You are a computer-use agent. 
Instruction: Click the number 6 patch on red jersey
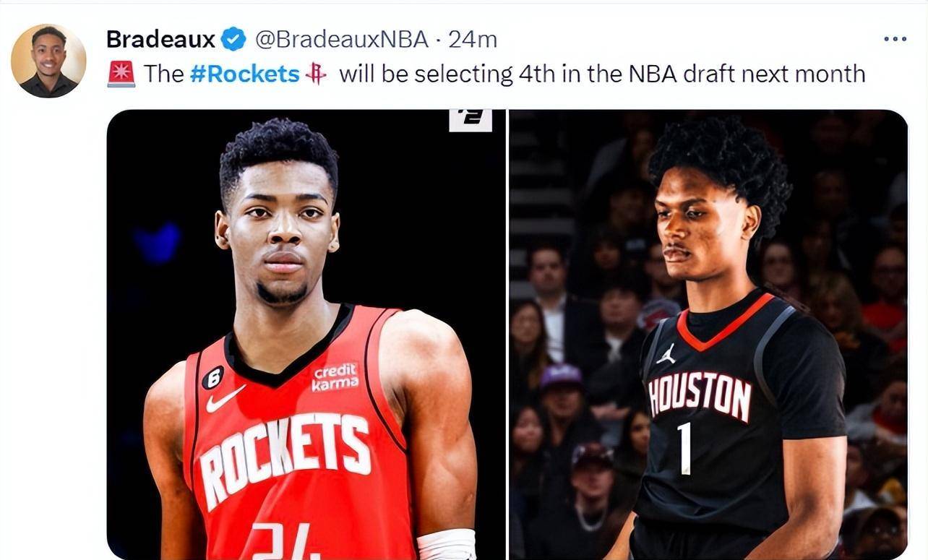pos(212,376)
